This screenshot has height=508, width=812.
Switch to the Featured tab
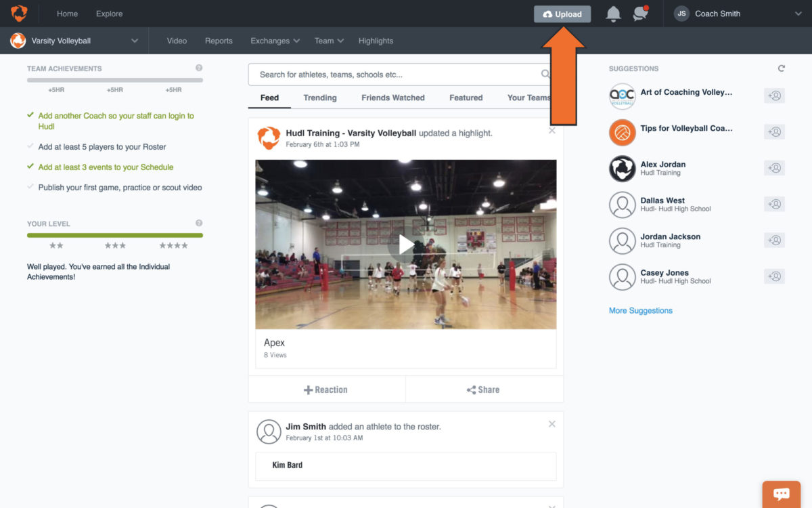(466, 98)
